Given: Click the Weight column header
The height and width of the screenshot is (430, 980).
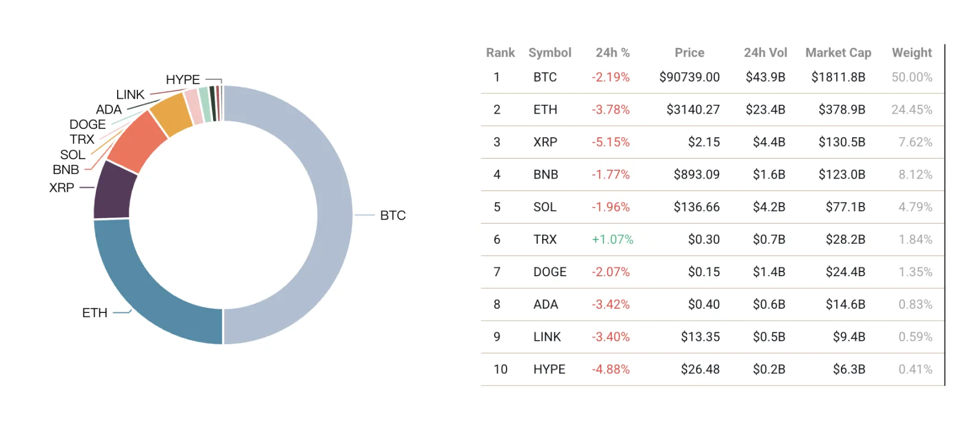Looking at the screenshot, I should 911,53.
